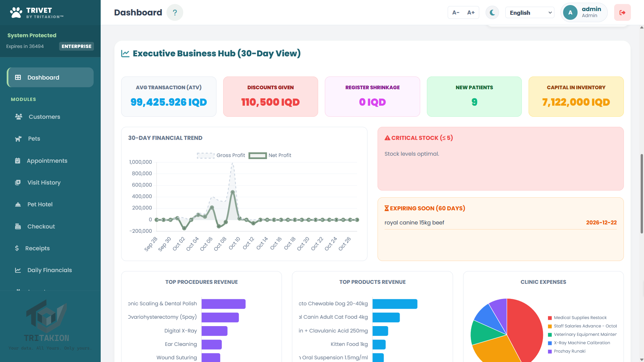Click the Executive Business Hub chart icon
This screenshot has width=644, height=362.
pyautogui.click(x=125, y=53)
